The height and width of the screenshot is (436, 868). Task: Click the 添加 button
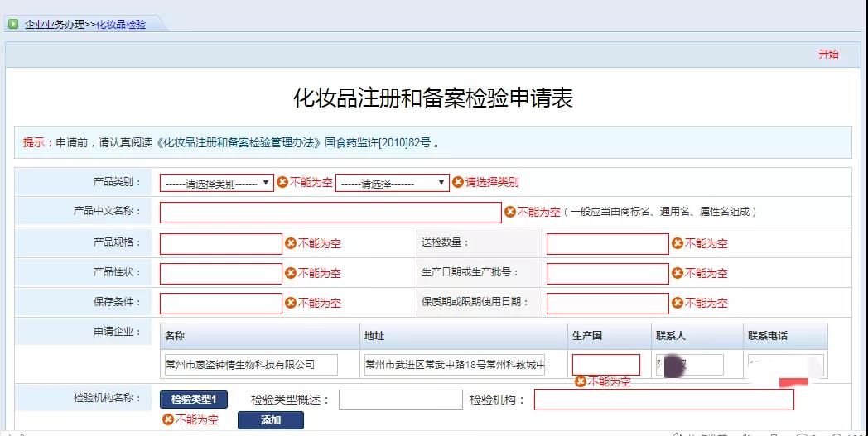271,420
